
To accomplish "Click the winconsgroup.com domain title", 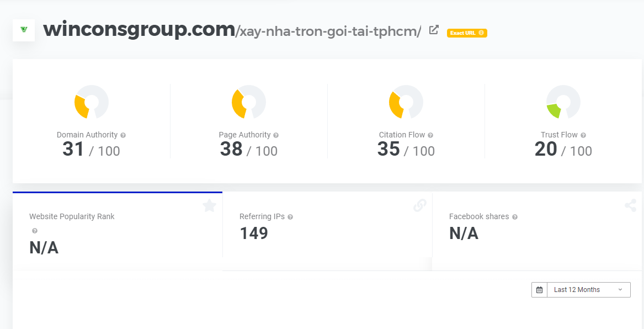I will pyautogui.click(x=139, y=29).
